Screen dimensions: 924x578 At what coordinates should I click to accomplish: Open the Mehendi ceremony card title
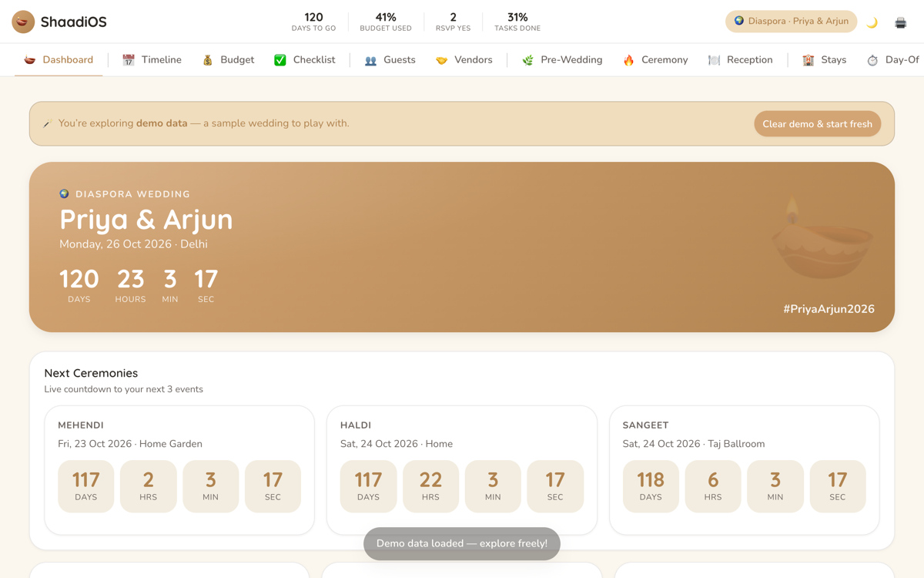pos(81,425)
